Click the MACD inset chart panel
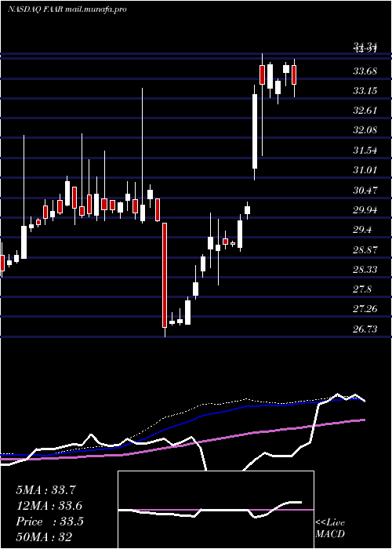Screen dimensions: 392x549 (216, 510)
